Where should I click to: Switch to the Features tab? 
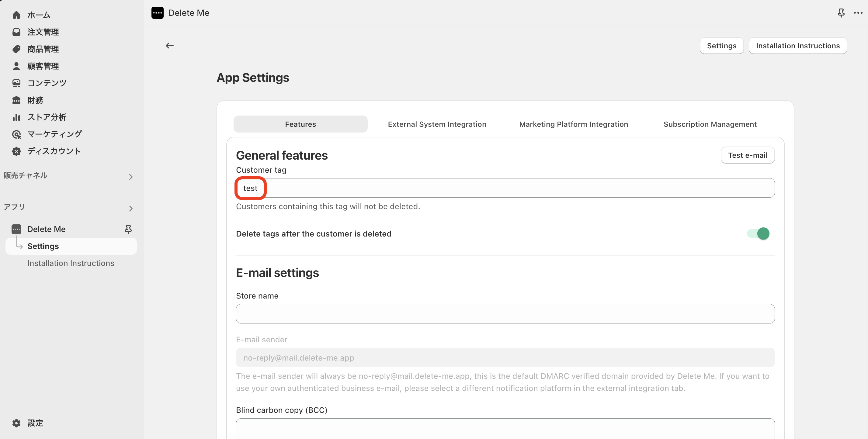300,124
